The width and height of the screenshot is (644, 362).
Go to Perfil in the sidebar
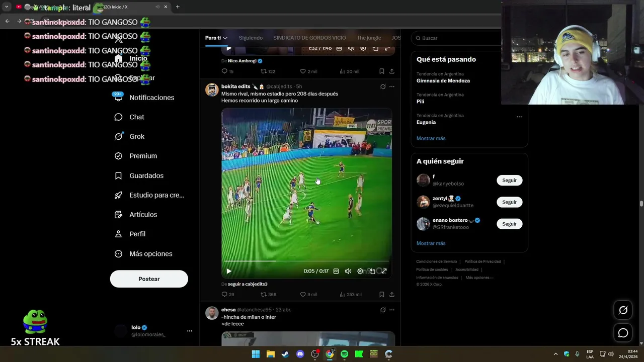point(130,234)
